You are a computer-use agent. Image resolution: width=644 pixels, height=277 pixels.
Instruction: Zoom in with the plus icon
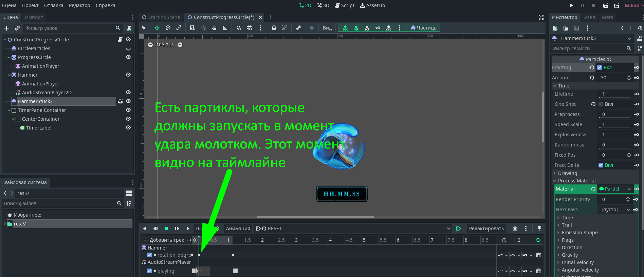pyautogui.click(x=180, y=45)
